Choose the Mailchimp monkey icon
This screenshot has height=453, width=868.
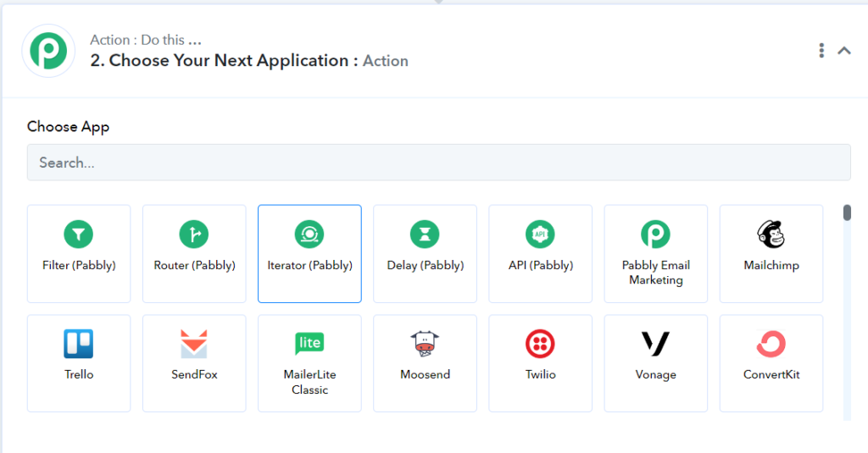tap(771, 234)
